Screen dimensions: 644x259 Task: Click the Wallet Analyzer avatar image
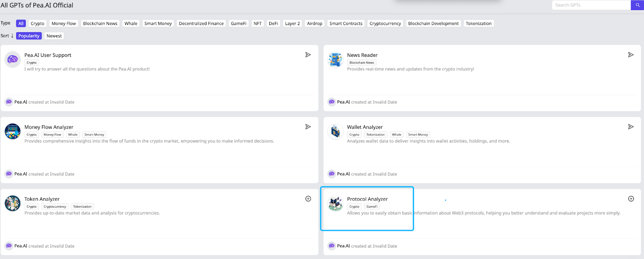pyautogui.click(x=335, y=131)
